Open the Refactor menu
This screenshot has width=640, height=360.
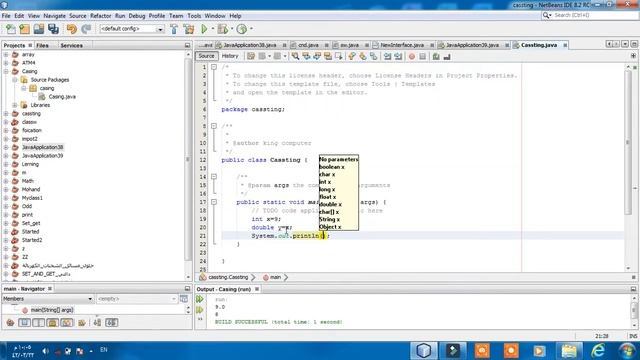pyautogui.click(x=100, y=16)
